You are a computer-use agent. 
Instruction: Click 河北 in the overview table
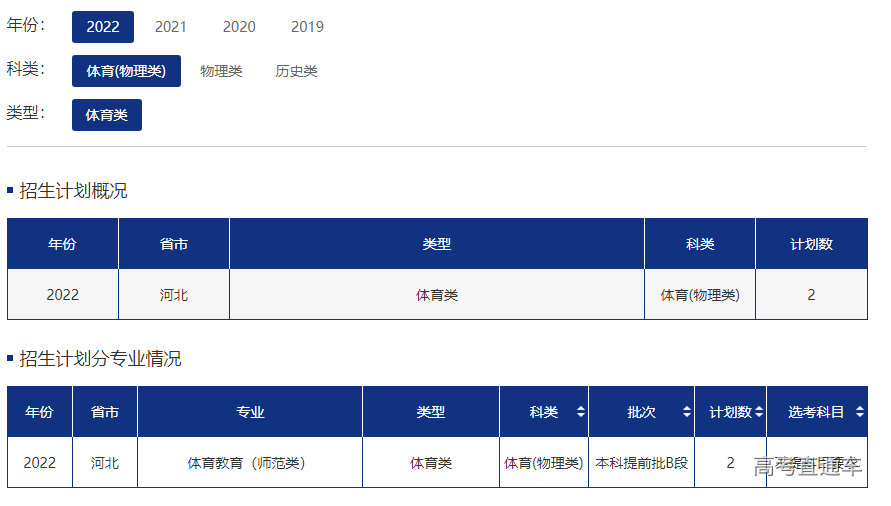(173, 295)
